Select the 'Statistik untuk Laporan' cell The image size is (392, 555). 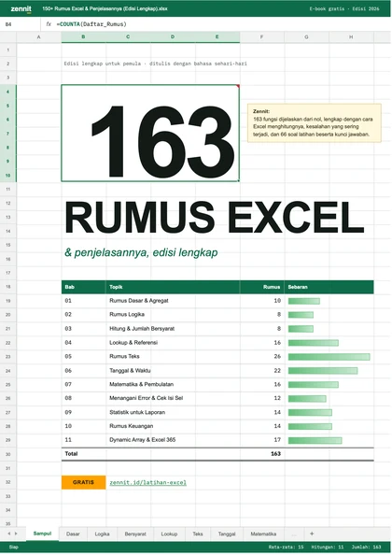[173, 412]
